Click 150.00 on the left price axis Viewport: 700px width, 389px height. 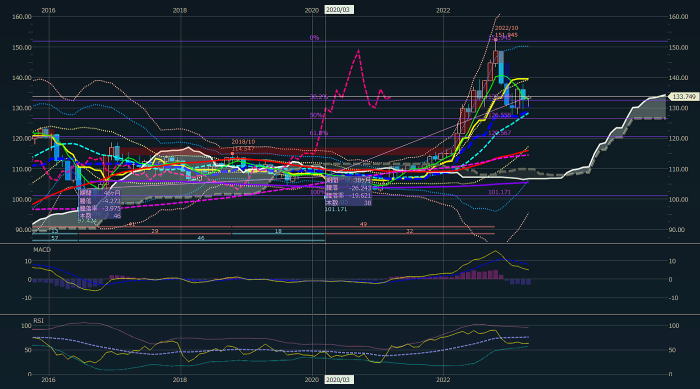coord(22,47)
